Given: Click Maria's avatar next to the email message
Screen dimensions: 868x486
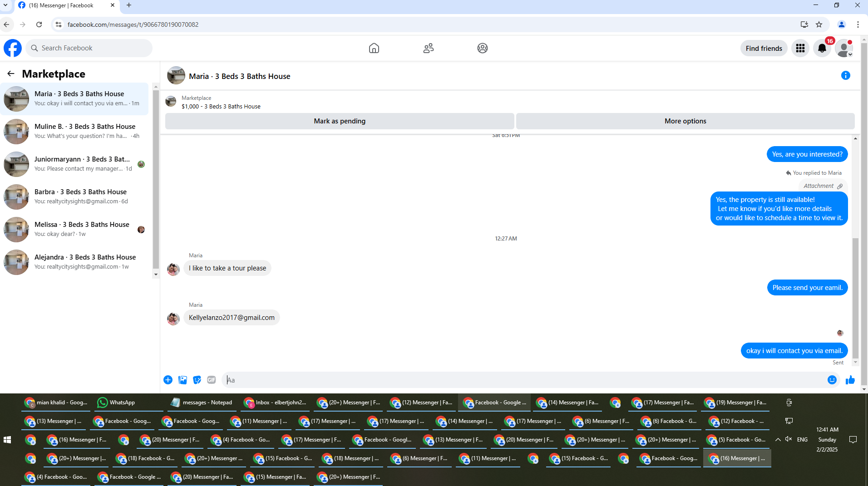Looking at the screenshot, I should (x=173, y=319).
